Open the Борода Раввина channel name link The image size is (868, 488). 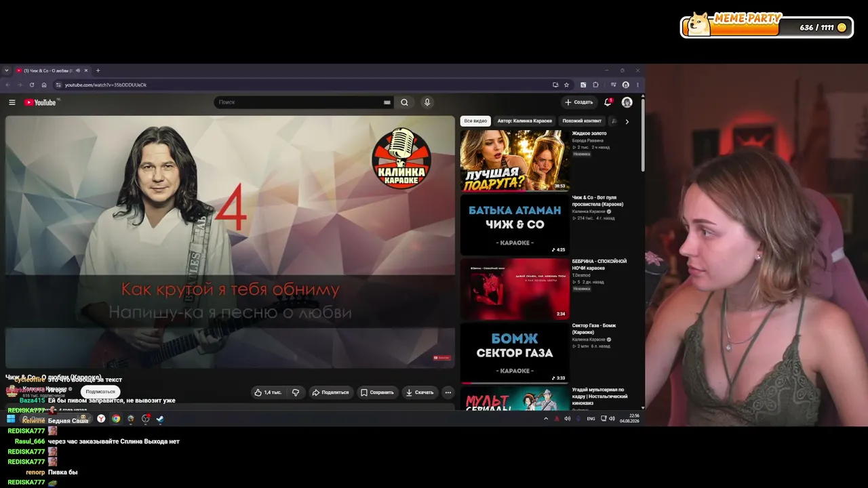pos(587,140)
